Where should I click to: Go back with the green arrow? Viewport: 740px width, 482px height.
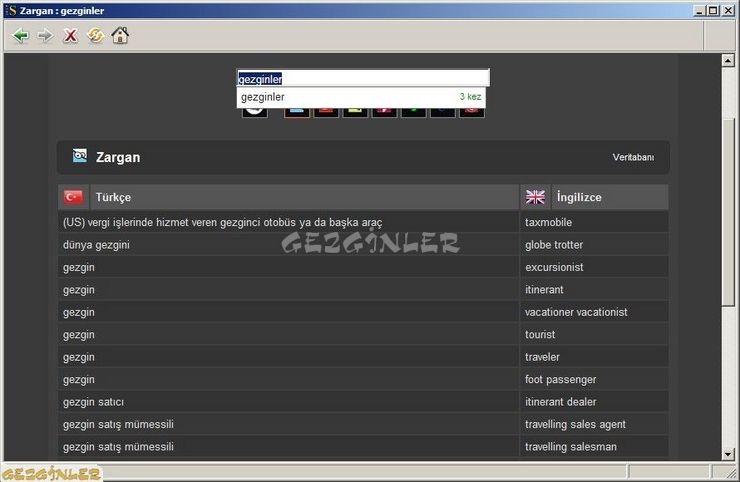point(20,35)
